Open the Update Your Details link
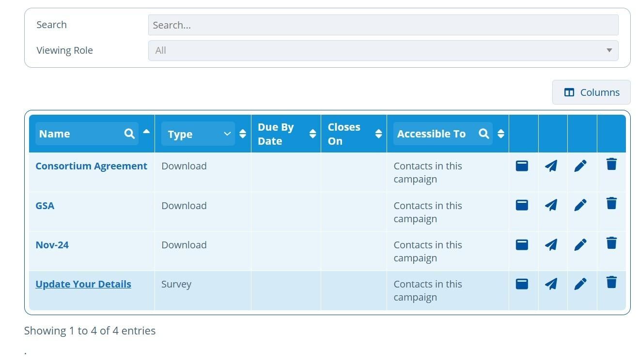This screenshot has height=364, width=638. (x=83, y=284)
